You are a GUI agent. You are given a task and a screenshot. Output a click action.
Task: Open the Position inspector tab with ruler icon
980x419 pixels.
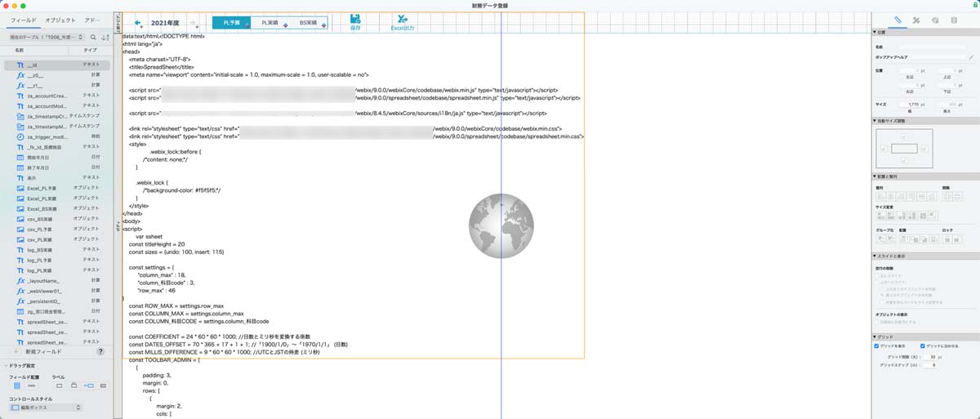(898, 19)
